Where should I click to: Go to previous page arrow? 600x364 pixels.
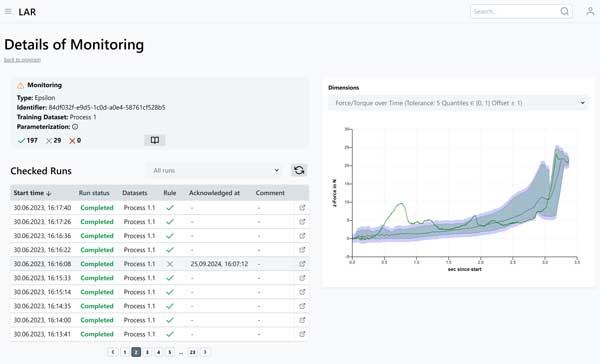tap(113, 352)
